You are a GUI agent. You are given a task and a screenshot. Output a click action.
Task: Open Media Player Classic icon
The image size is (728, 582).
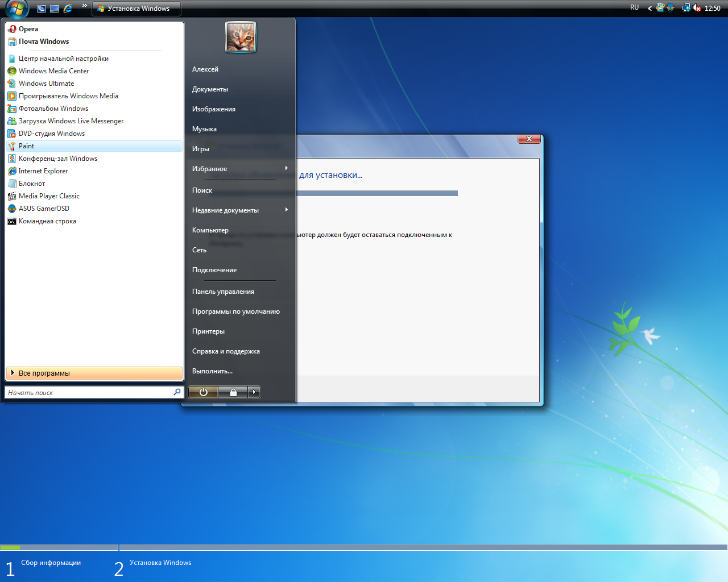12,196
